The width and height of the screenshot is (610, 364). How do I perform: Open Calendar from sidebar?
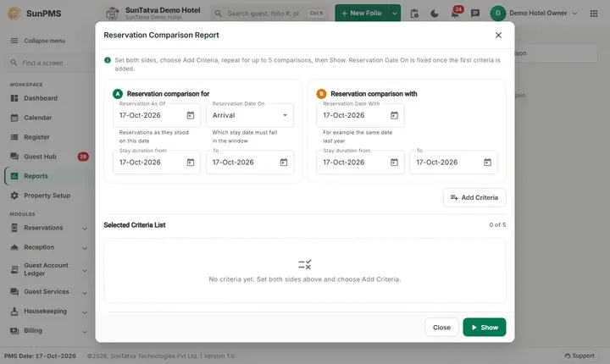click(38, 118)
